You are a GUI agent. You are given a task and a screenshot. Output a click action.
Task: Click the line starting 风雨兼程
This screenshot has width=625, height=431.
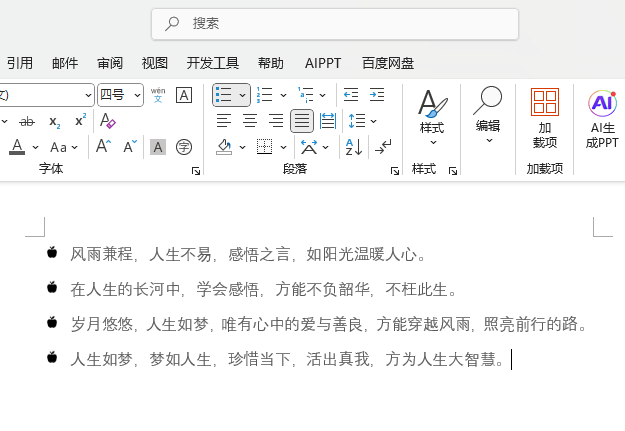tap(249, 254)
